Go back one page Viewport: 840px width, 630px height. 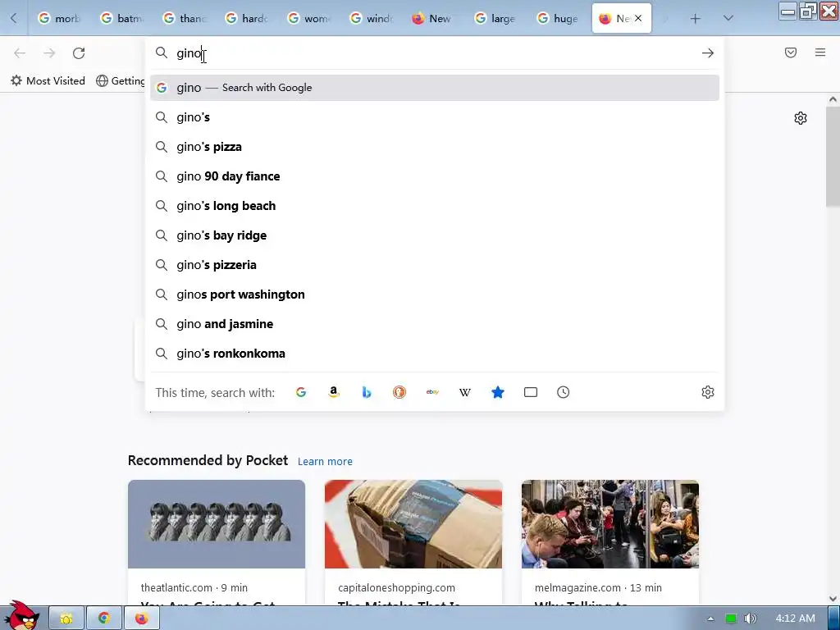(20, 53)
